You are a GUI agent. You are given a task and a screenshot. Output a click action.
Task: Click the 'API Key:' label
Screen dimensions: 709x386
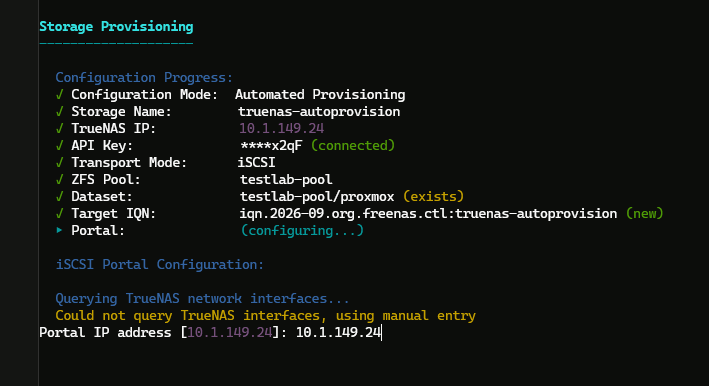[x=102, y=146]
